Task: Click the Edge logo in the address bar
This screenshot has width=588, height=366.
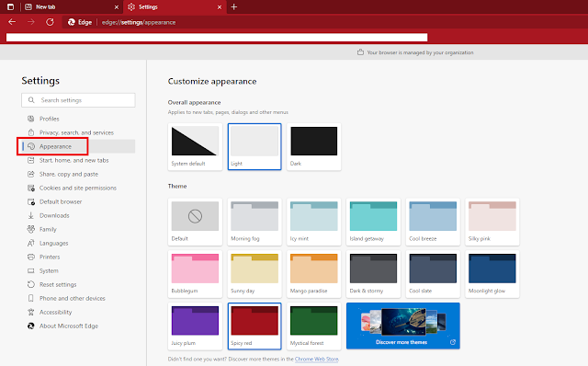Action: [x=72, y=22]
